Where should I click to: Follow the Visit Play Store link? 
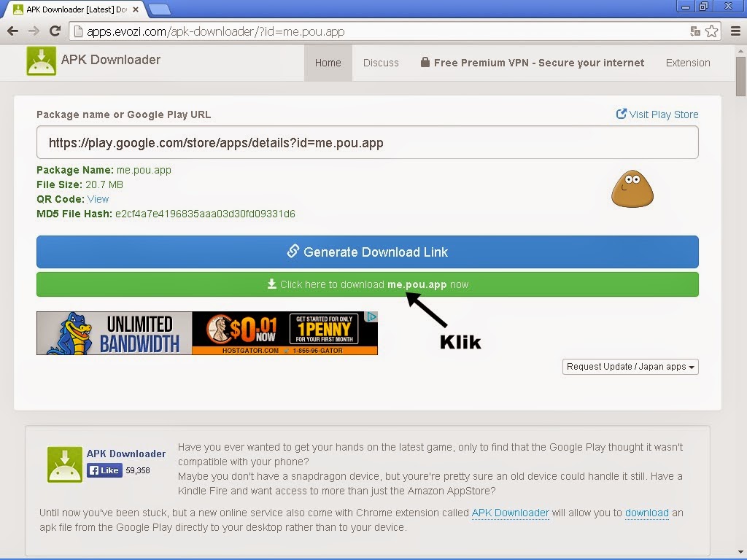click(657, 114)
